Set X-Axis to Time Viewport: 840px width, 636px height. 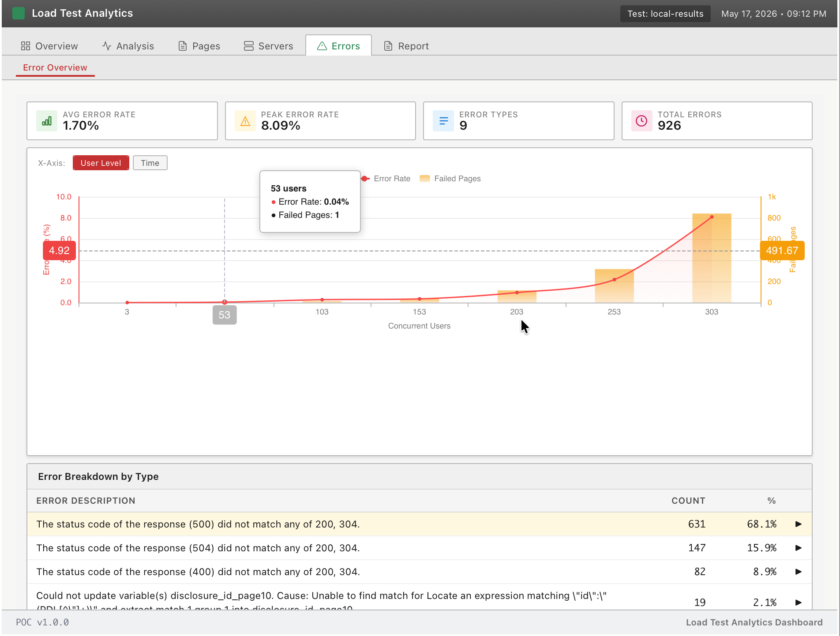150,163
